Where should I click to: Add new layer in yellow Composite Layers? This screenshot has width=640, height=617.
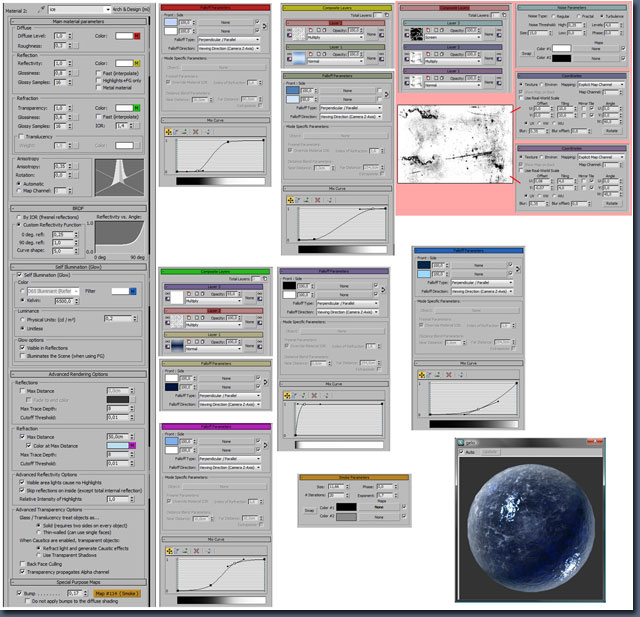tap(387, 15)
